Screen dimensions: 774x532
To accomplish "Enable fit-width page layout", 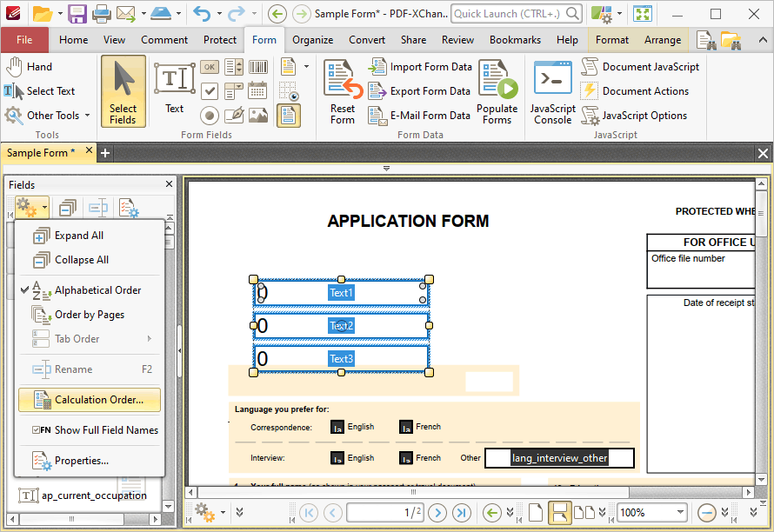I will (559, 513).
